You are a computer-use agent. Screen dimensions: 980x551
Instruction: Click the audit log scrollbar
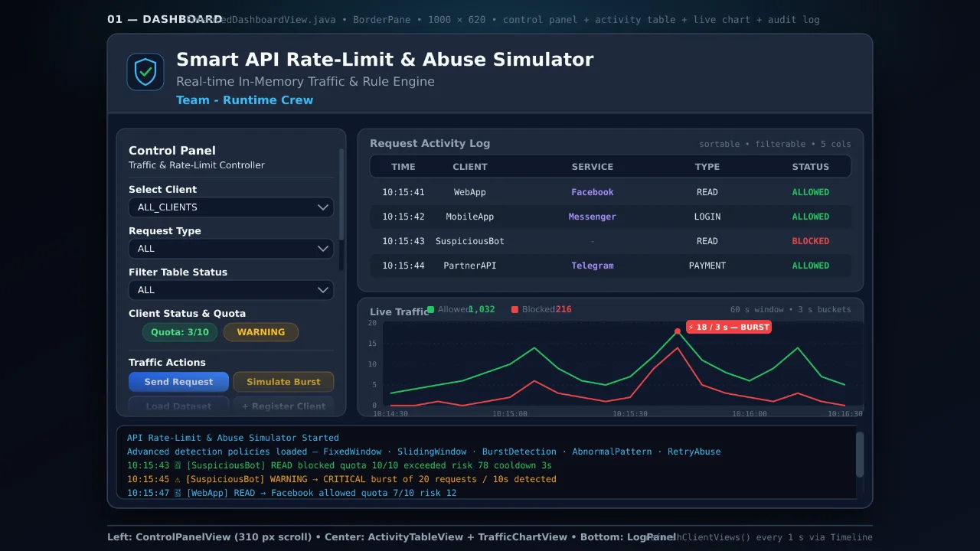point(859,454)
